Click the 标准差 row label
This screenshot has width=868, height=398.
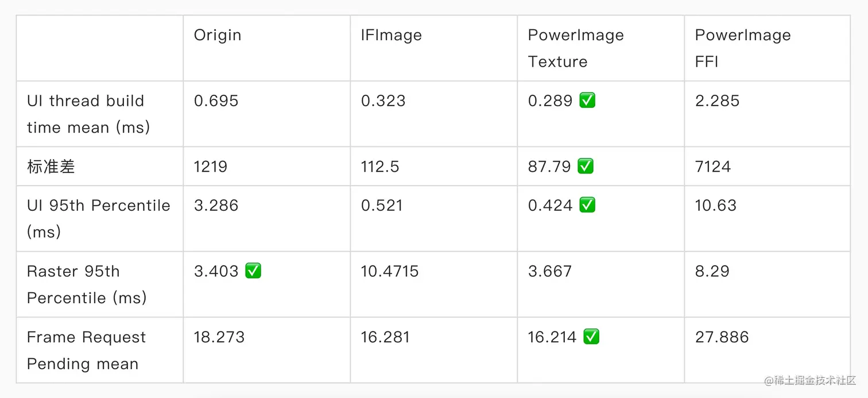[51, 167]
